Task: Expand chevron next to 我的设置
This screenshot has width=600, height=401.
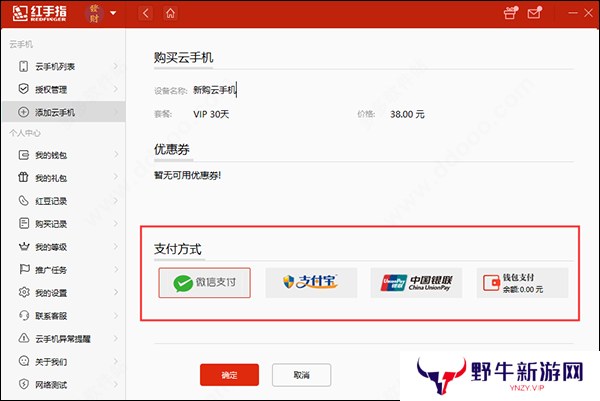Action: [116, 292]
